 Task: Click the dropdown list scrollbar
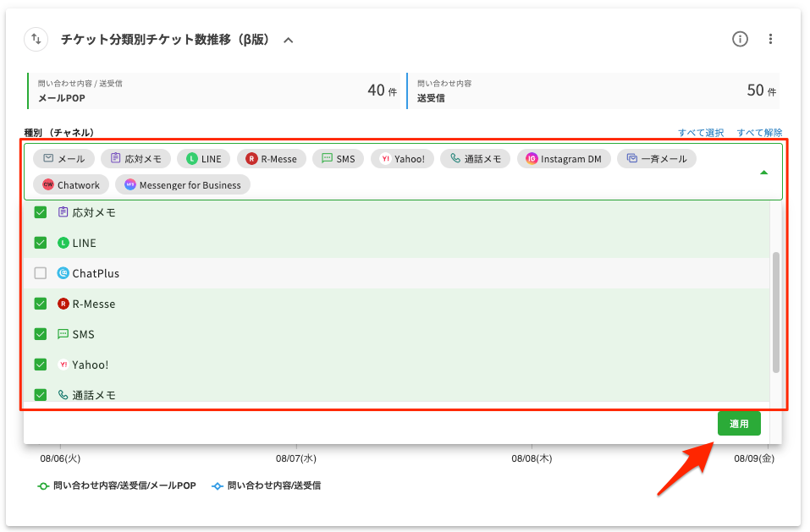coord(775,313)
